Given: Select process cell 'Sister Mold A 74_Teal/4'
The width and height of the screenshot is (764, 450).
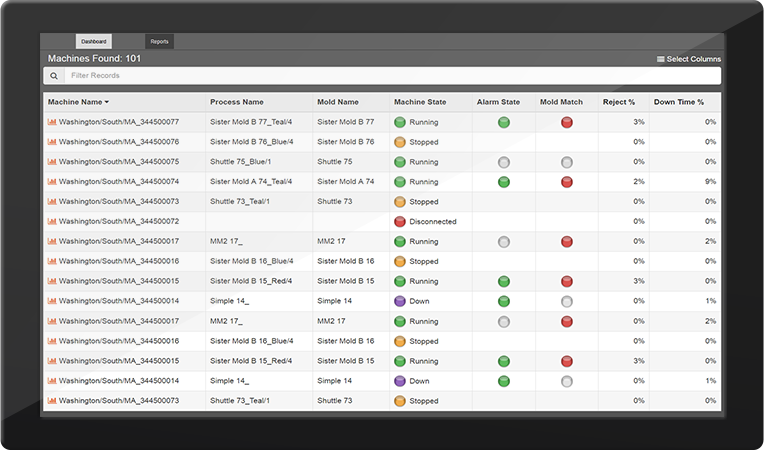Looking at the screenshot, I should (251, 182).
